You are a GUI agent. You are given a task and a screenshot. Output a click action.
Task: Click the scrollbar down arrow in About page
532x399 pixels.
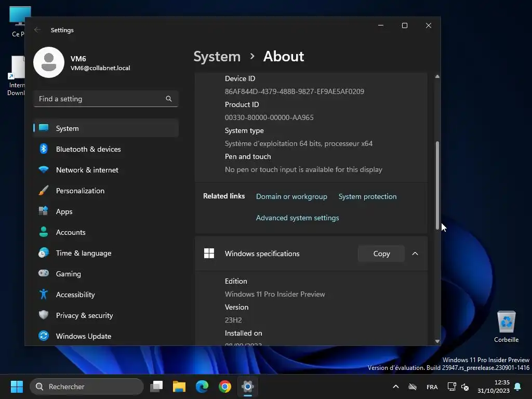437,341
